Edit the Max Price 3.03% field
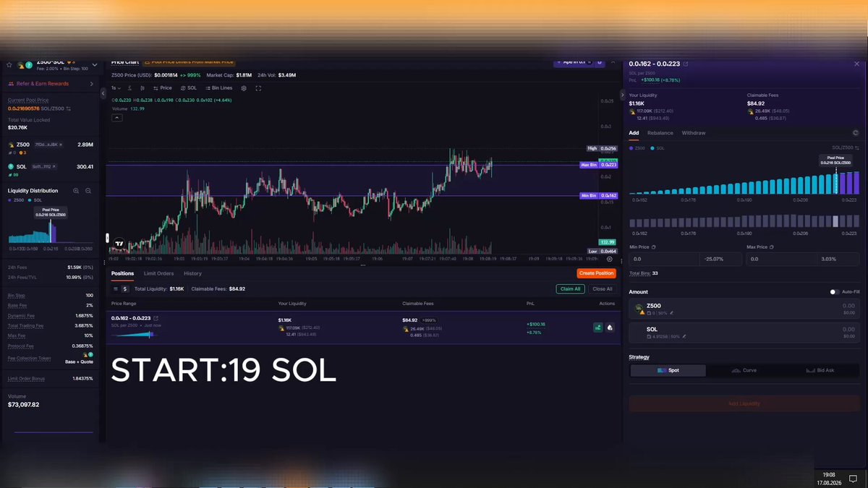The width and height of the screenshot is (868, 488). point(838,259)
